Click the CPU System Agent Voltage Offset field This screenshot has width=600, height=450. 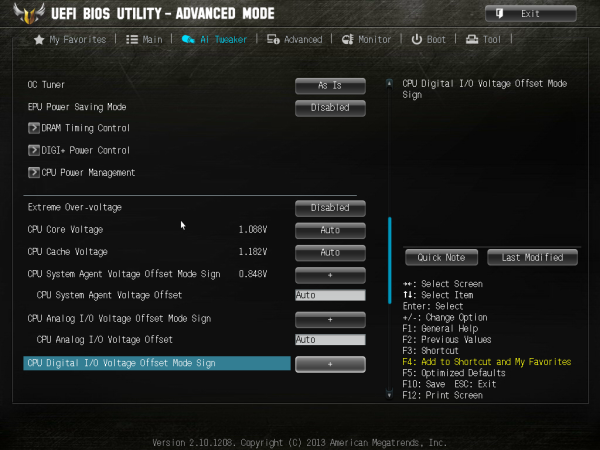tap(330, 295)
